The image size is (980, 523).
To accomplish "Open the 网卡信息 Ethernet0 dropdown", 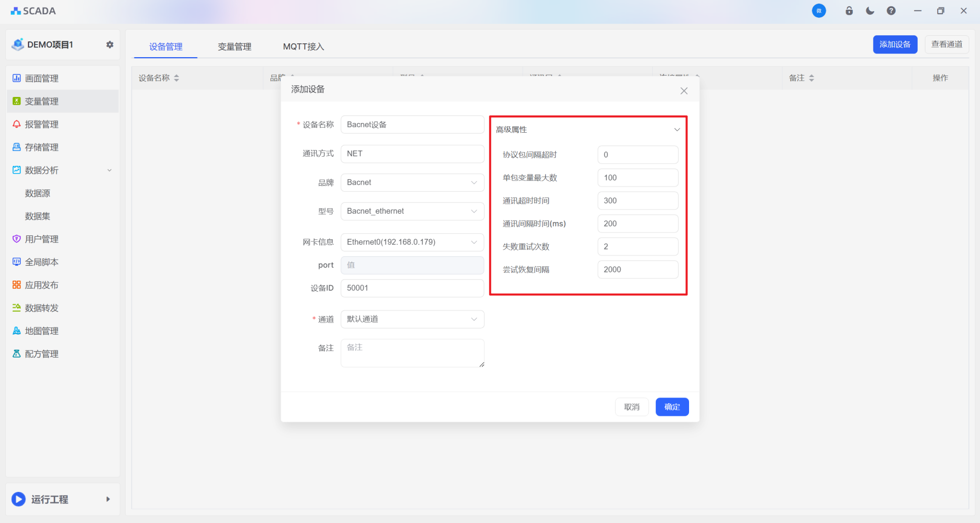I will 412,242.
